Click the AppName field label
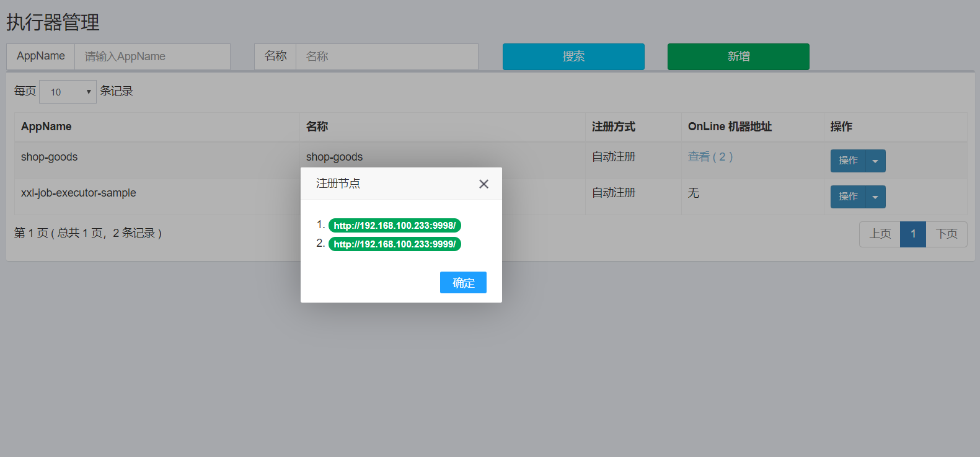 coord(41,56)
